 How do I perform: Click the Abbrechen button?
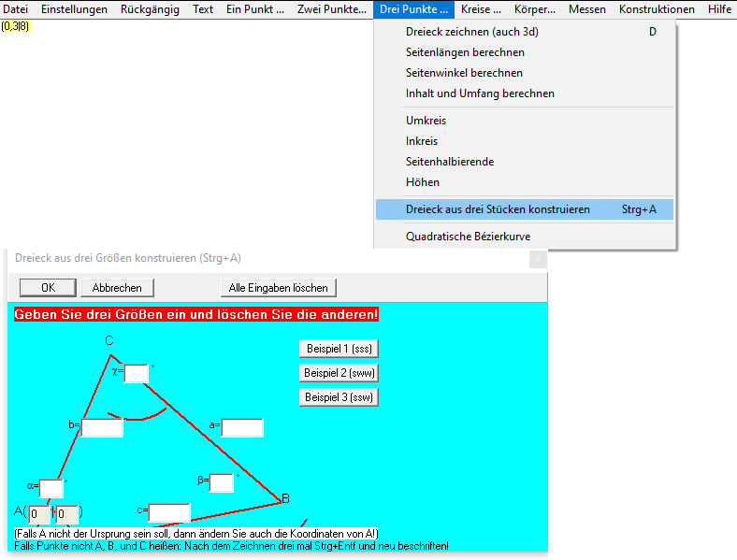pos(117,288)
